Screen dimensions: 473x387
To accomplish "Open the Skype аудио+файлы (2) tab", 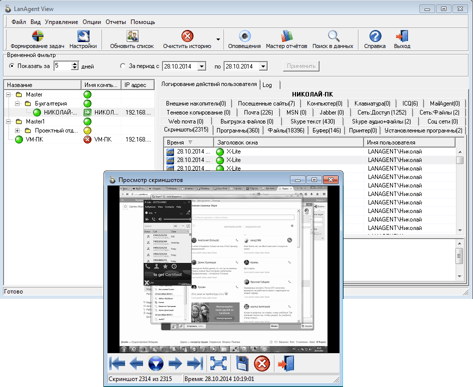I will pyautogui.click(x=381, y=122).
